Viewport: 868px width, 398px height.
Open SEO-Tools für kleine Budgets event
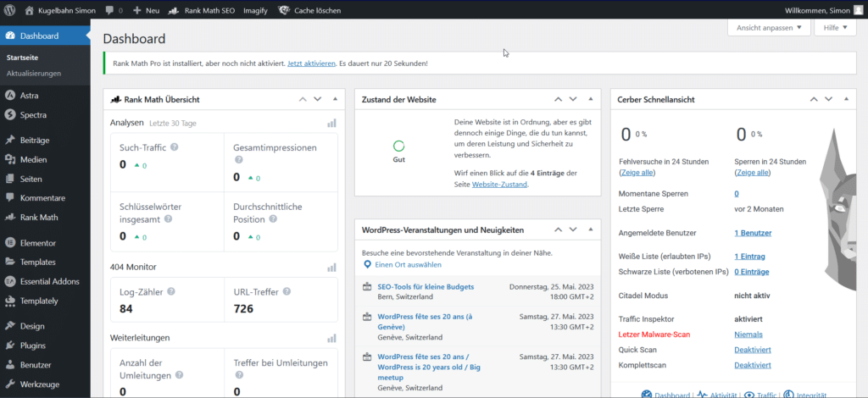(426, 287)
